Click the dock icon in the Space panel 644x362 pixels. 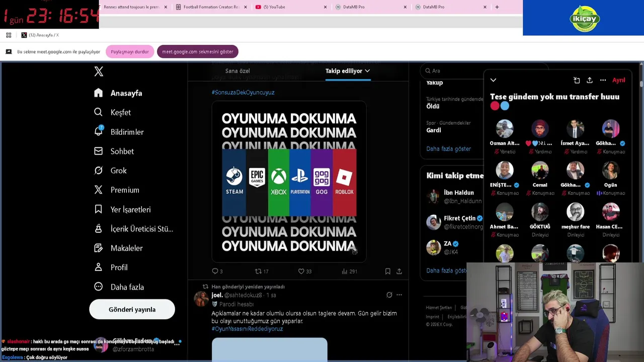click(577, 80)
